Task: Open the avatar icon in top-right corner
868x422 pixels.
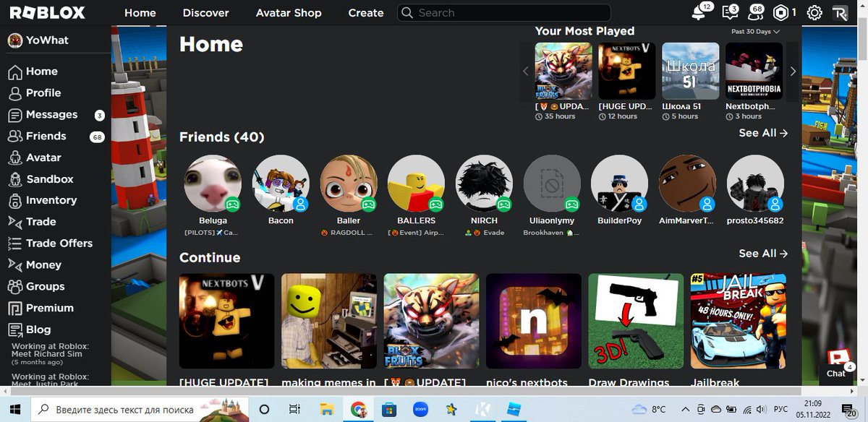Action: (840, 12)
